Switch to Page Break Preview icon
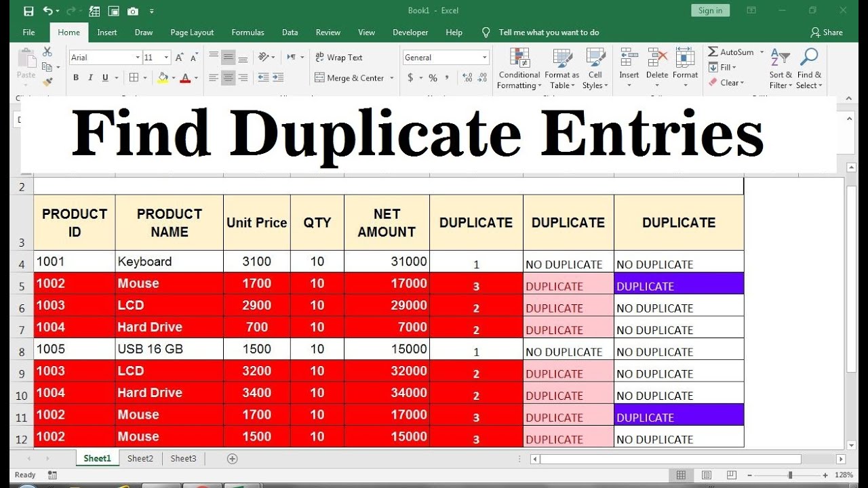Viewport: 868px width, 488px height. 731,475
